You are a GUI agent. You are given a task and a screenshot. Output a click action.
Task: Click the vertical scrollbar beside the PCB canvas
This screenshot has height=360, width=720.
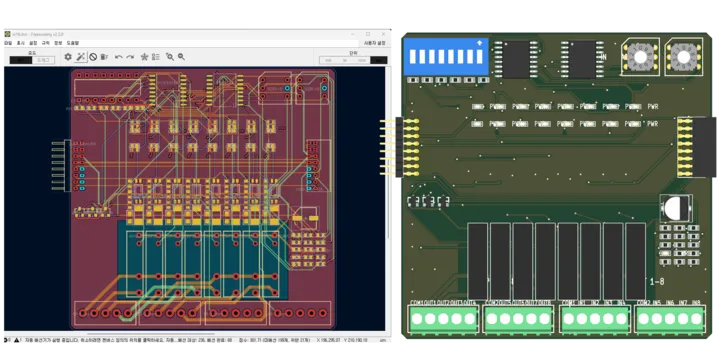tap(388, 198)
